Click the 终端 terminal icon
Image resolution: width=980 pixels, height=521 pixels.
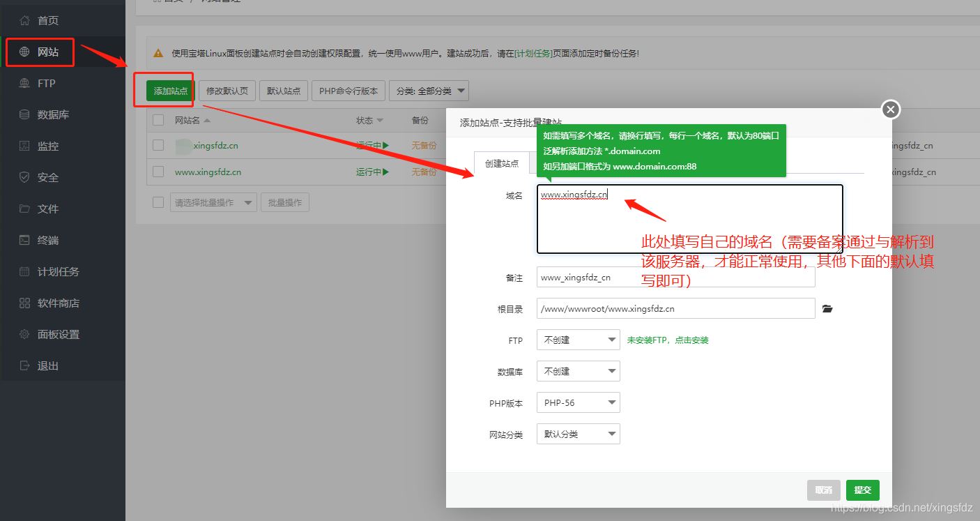tap(24, 241)
